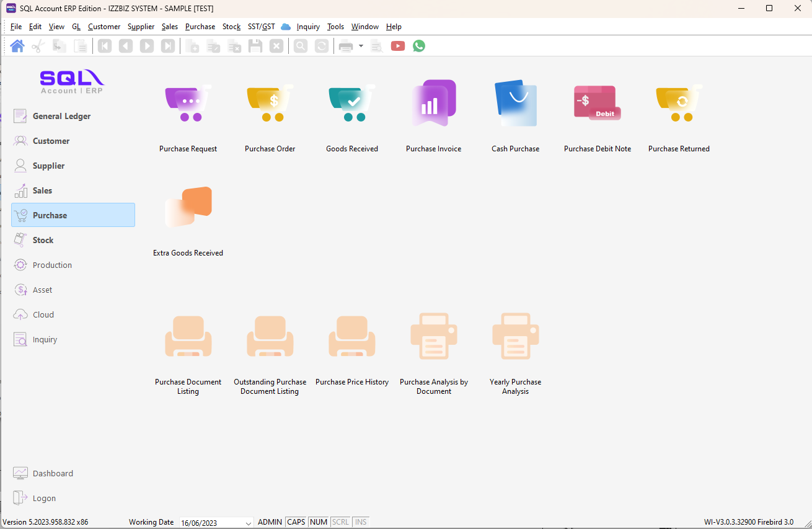Screen dimensions: 812x529
Task: Select Purchase in the sidebar
Action: (x=73, y=215)
